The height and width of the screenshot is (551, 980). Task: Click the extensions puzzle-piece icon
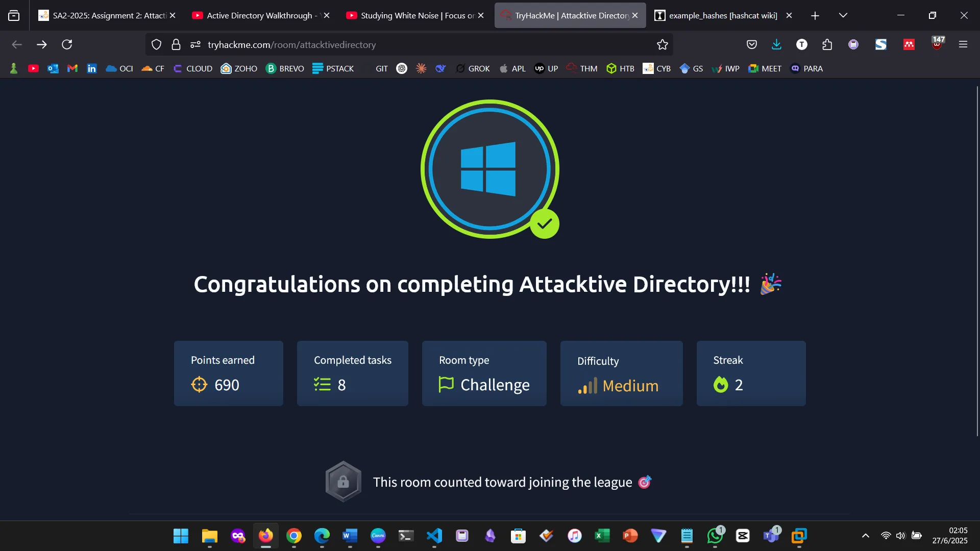click(x=827, y=44)
